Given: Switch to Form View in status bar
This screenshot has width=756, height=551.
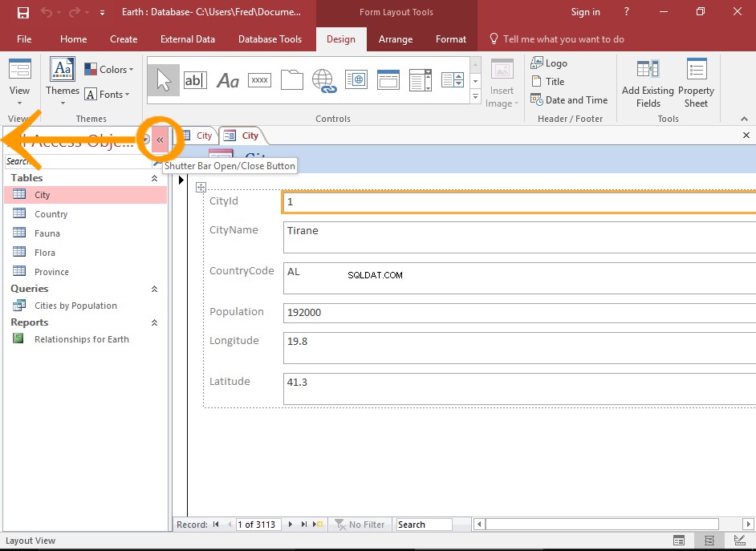Looking at the screenshot, I should [x=679, y=541].
